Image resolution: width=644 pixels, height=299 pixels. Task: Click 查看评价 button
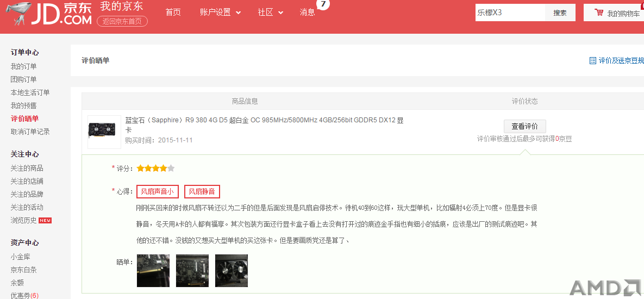point(525,126)
